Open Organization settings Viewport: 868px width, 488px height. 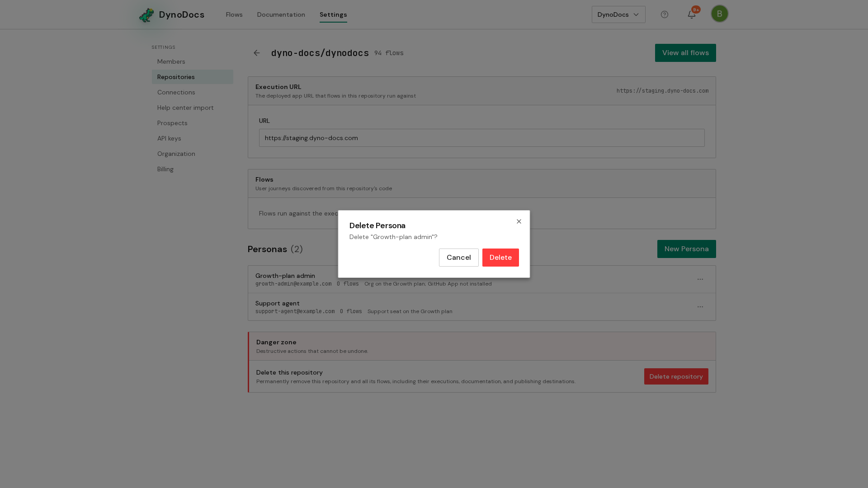tap(193, 154)
